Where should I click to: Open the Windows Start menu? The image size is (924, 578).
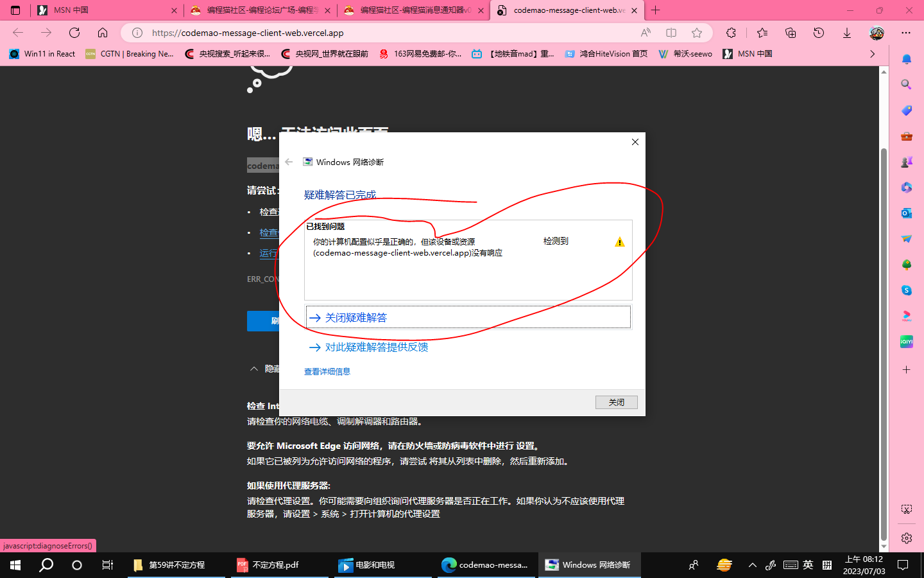tap(15, 565)
